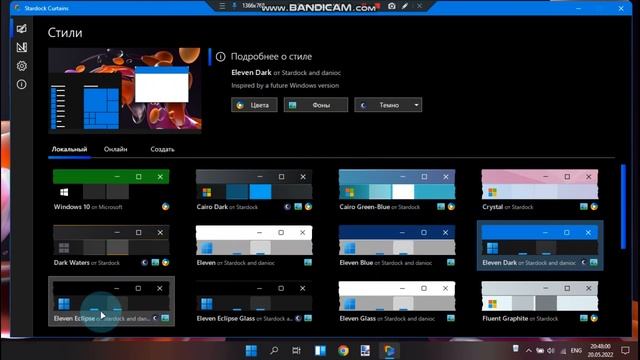Screen dimensions: 640x360
Task: Open the style editor icon in sidebar
Action: (22, 47)
